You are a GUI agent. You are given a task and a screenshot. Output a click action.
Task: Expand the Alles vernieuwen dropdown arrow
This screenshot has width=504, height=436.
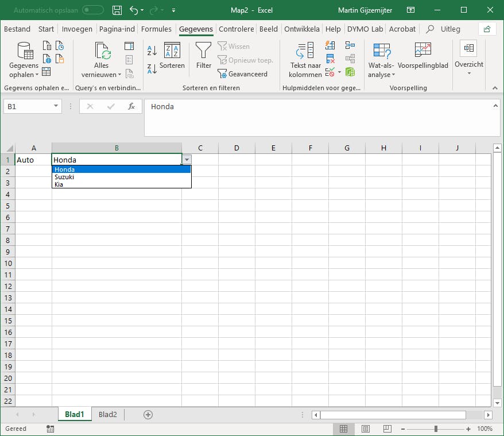(119, 75)
